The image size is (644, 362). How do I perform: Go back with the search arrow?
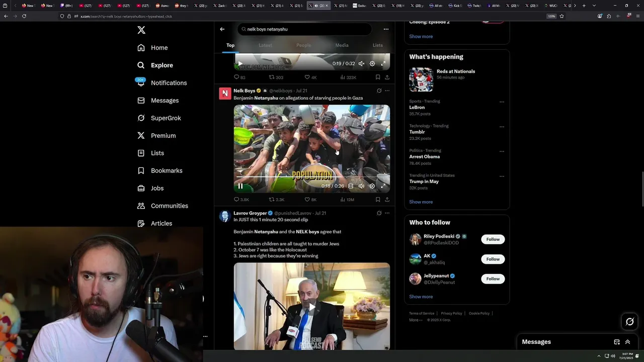click(222, 29)
